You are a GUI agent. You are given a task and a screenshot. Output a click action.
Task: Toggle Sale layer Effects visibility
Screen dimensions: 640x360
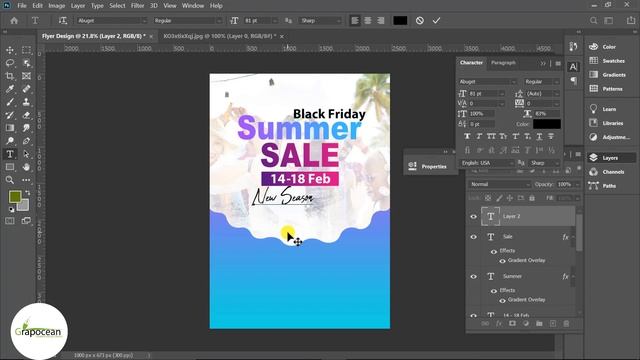pyautogui.click(x=494, y=251)
